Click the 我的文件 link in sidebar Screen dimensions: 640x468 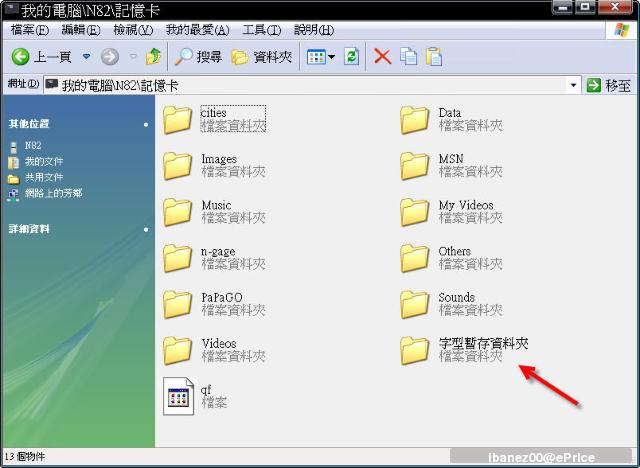coord(44,161)
